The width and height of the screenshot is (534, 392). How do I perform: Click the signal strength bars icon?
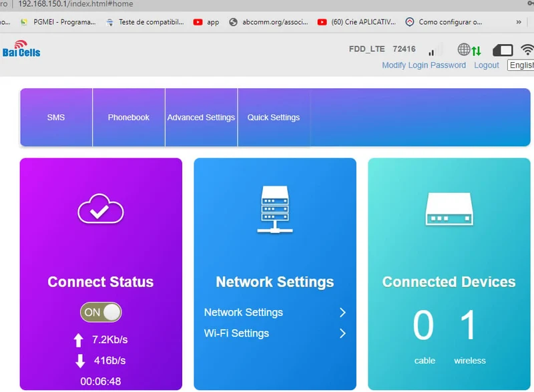(436, 49)
